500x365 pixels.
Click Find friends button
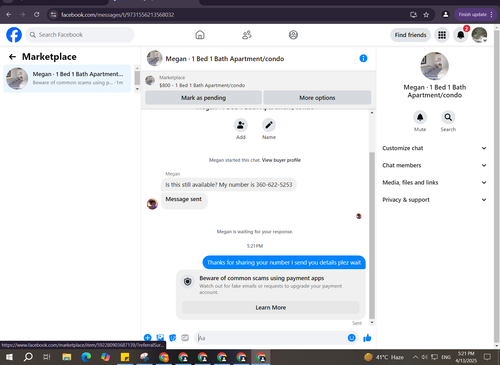[410, 35]
